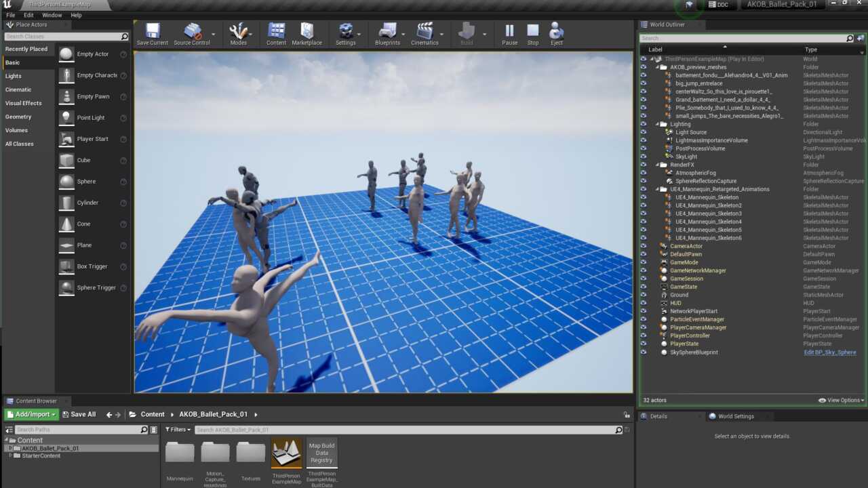
Task: Open the Window menu
Action: pos(52,15)
